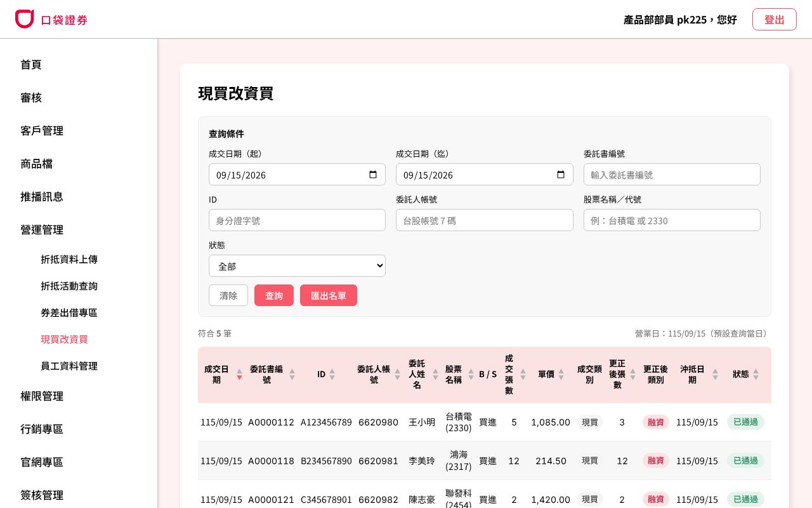The width and height of the screenshot is (812, 508).
Task: Select 折抵活動查詢 submenu item
Action: click(x=69, y=286)
